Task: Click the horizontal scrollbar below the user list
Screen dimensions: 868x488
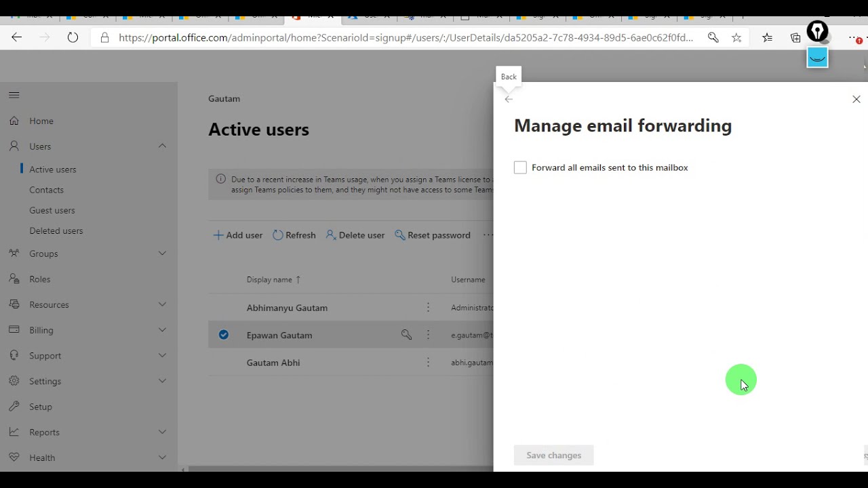Action: (339, 468)
